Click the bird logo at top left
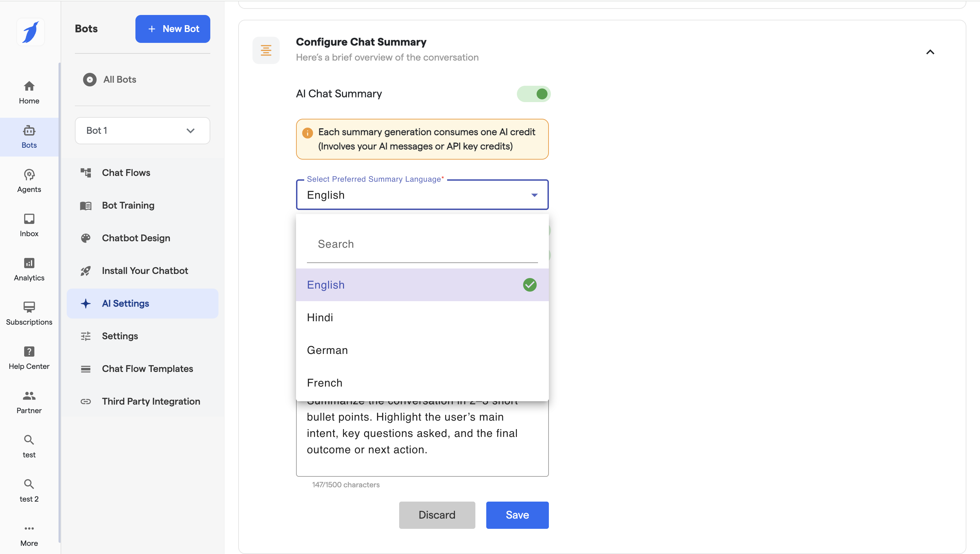This screenshot has width=980, height=554. (30, 32)
